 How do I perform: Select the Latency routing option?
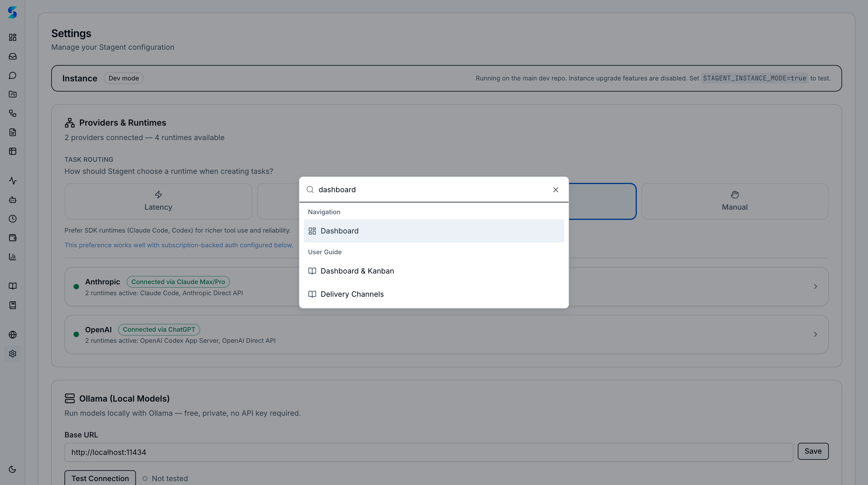(x=158, y=202)
